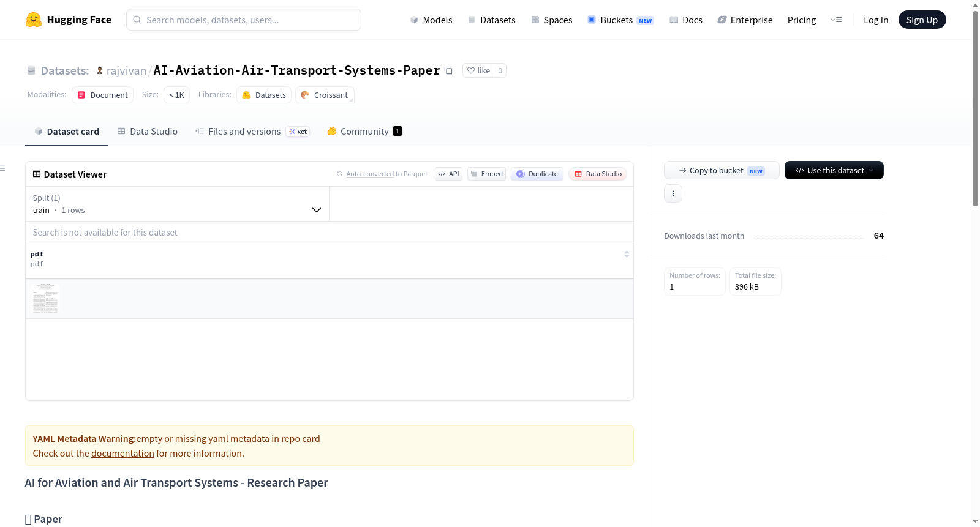980x527 pixels.
Task: Switch to the Data Studio tab
Action: [148, 132]
